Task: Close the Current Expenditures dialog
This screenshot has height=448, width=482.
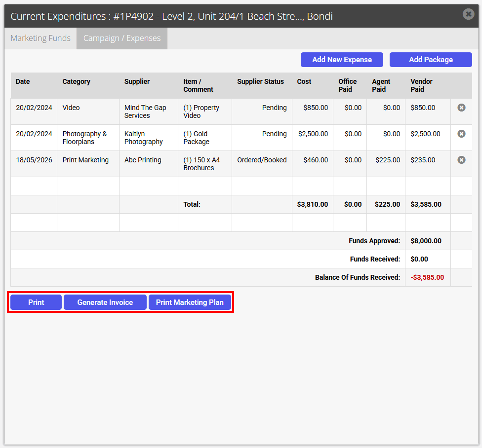Action: pyautogui.click(x=468, y=14)
